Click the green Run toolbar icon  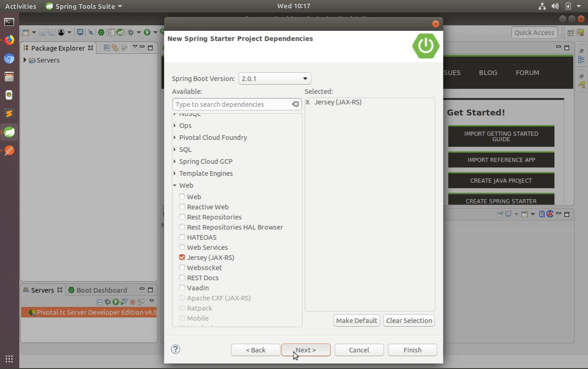click(147, 32)
